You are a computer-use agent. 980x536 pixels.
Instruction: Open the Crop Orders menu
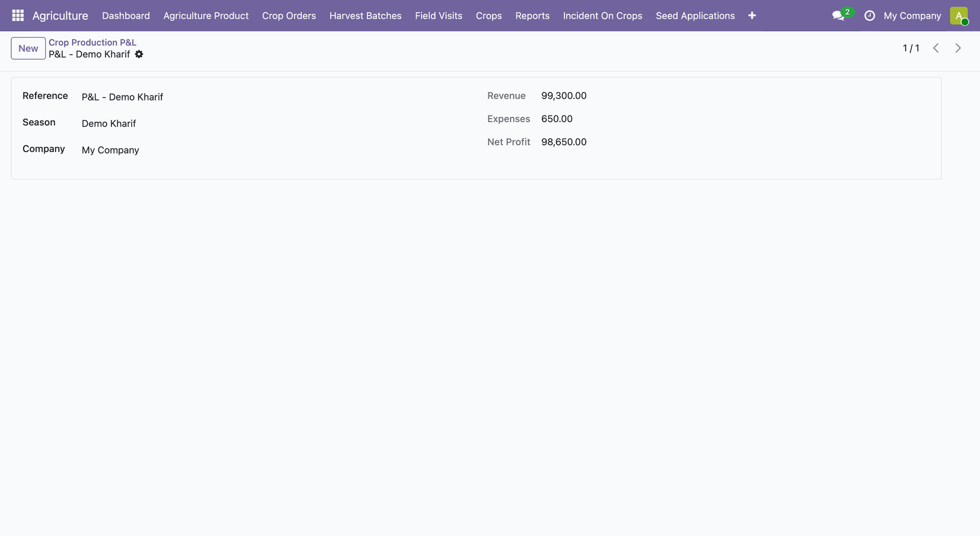pos(289,16)
